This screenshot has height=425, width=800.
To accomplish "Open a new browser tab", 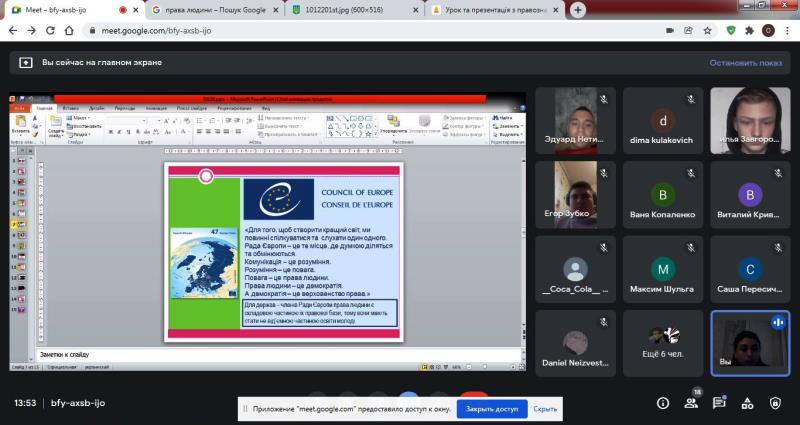I will (578, 10).
